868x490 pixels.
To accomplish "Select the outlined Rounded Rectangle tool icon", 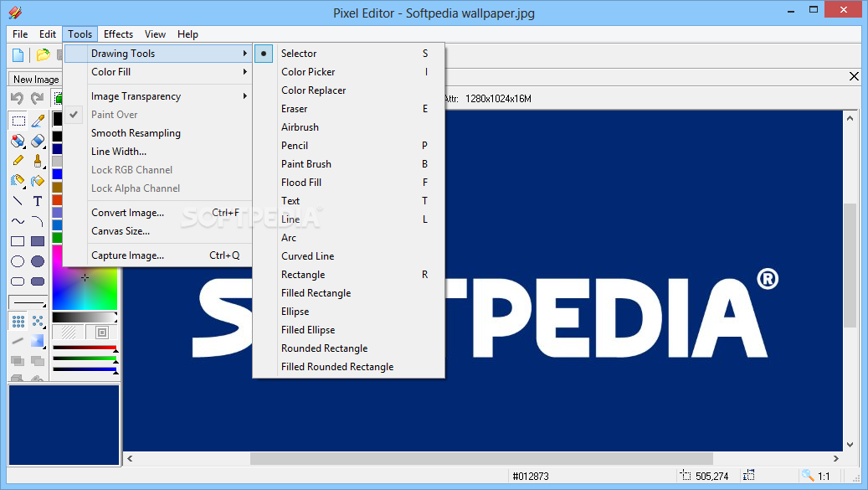I will [x=18, y=281].
